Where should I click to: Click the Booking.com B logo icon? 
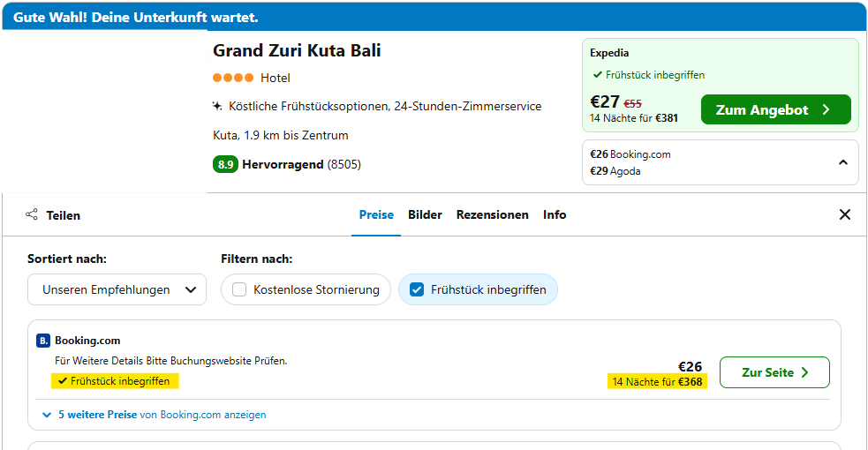tap(43, 341)
